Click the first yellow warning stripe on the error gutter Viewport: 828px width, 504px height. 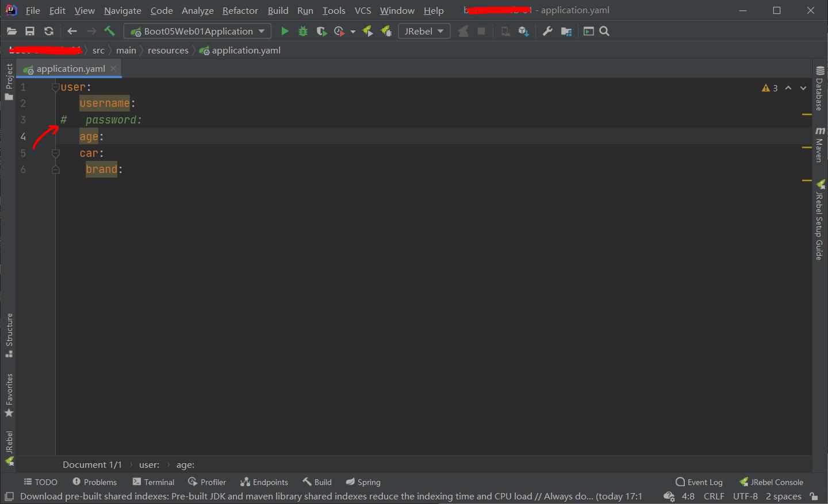pos(807,114)
